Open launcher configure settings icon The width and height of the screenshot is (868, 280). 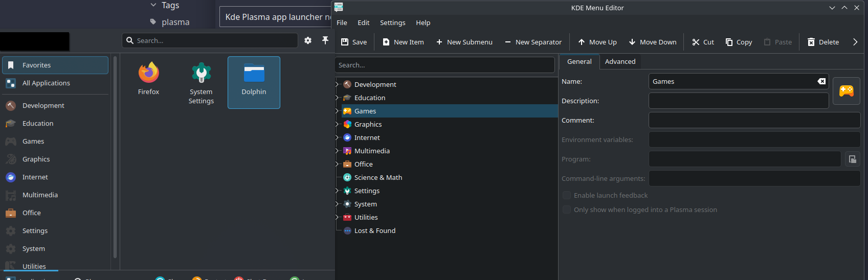308,40
